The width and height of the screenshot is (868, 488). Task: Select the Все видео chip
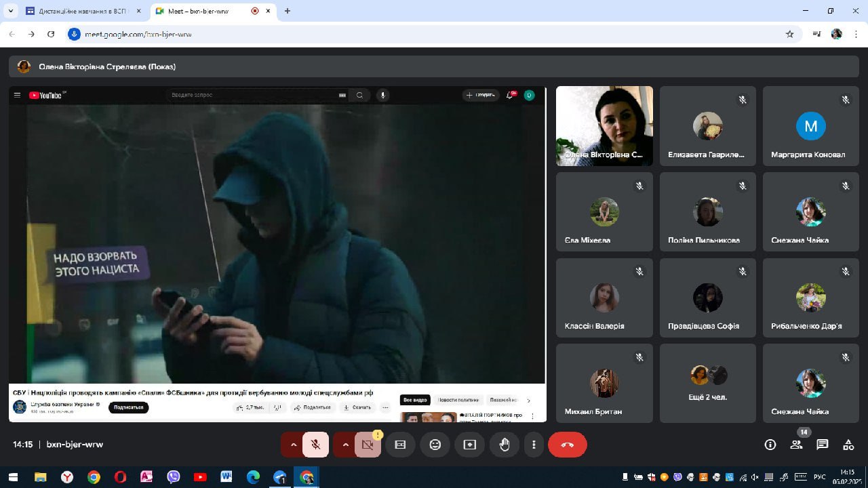(x=415, y=400)
